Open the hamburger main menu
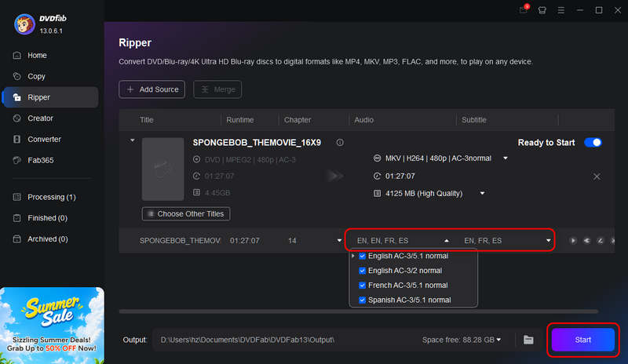628x364 pixels. (560, 10)
